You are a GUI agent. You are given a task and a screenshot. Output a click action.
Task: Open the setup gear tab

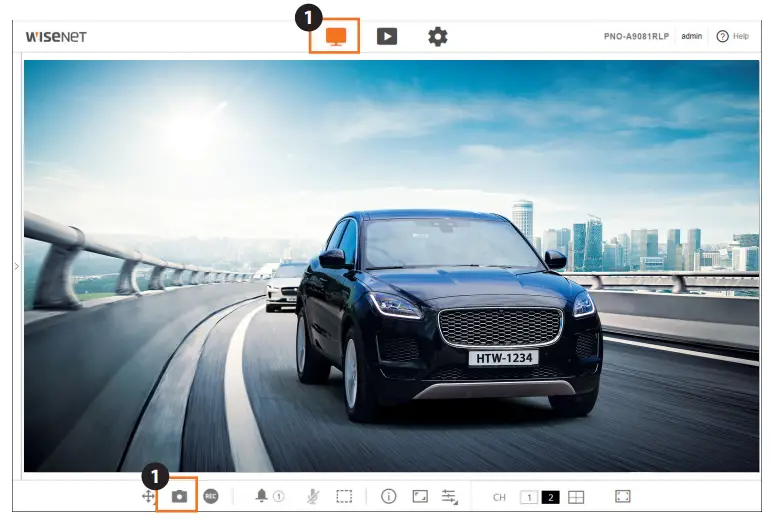tap(438, 36)
